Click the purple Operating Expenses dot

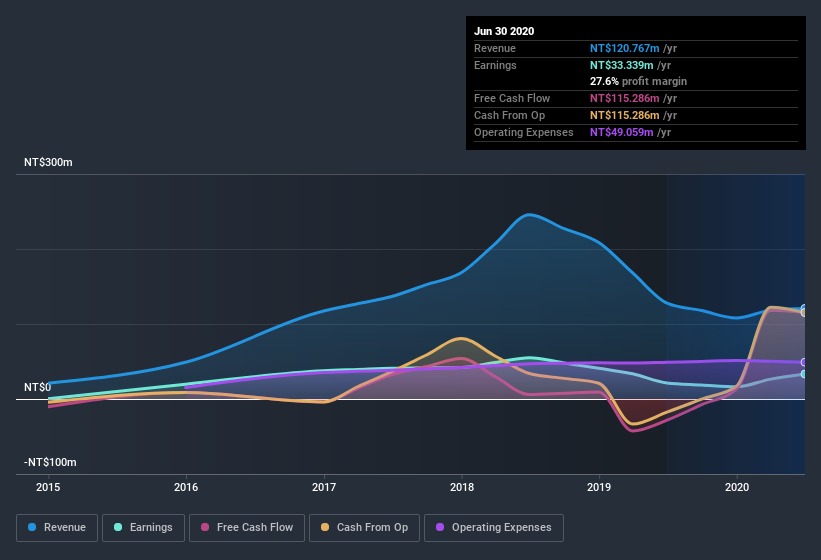(x=441, y=527)
